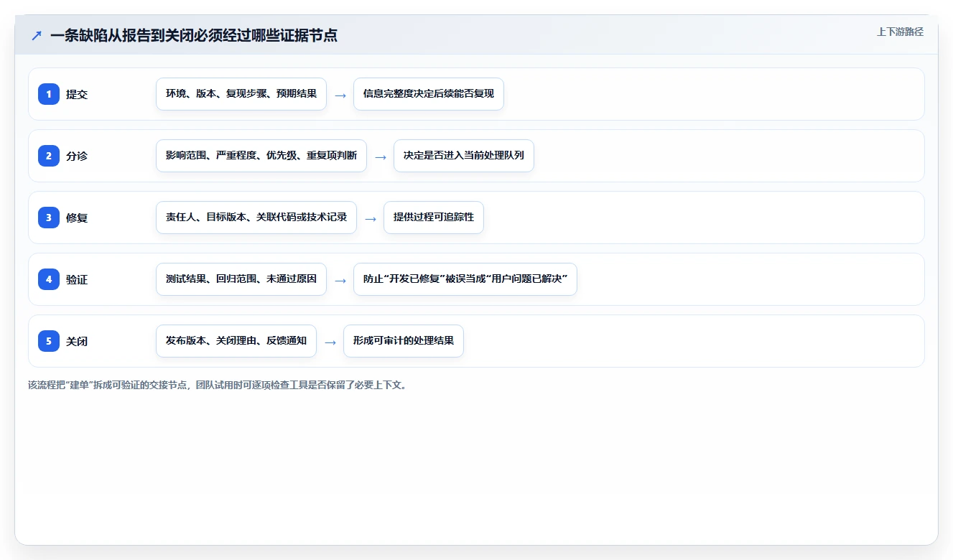Image resolution: width=953 pixels, height=560 pixels.
Task: Click the arrow in the 验证 row
Action: click(x=340, y=280)
